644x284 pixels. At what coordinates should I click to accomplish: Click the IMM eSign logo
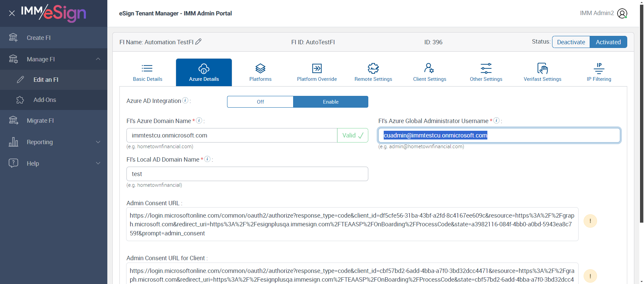pos(54,13)
